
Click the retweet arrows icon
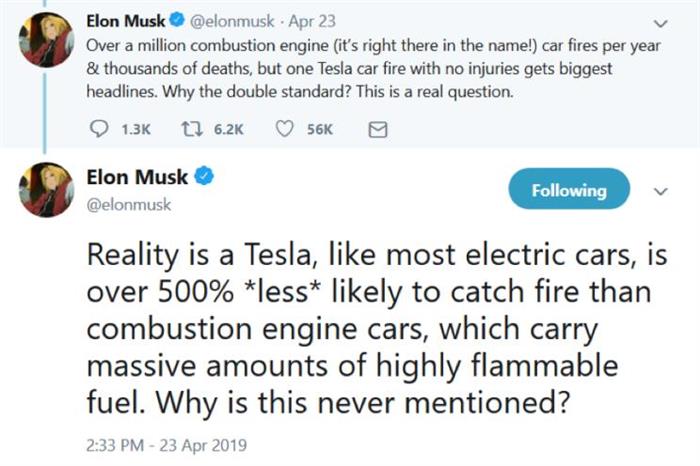point(189,129)
